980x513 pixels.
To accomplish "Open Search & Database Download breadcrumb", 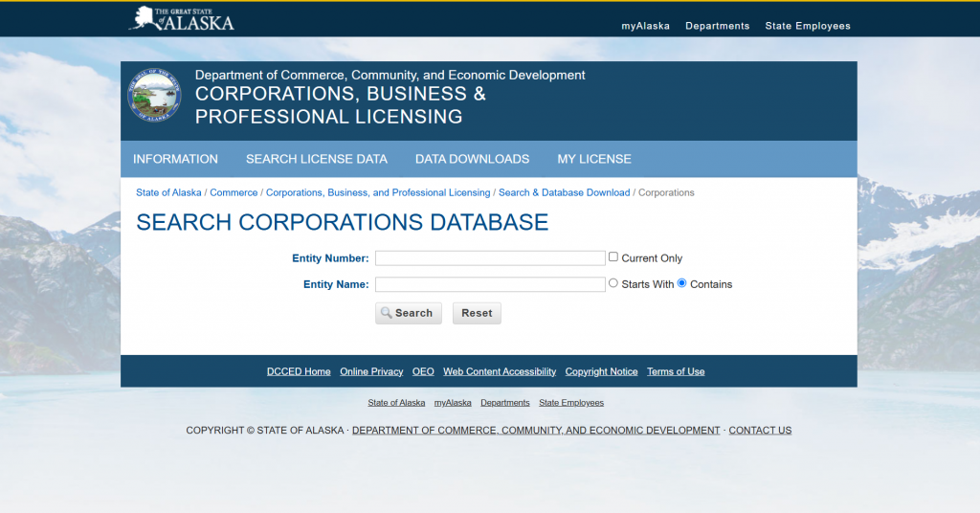I will [564, 192].
